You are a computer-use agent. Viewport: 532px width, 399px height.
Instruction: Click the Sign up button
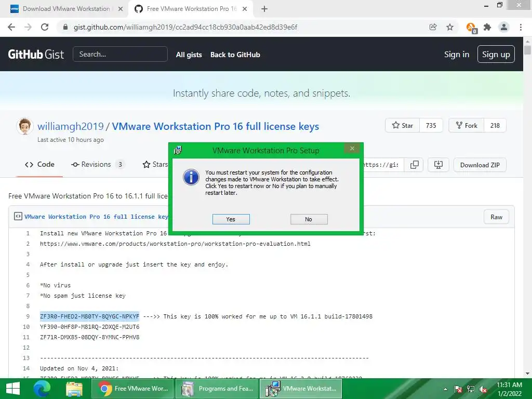tap(496, 54)
